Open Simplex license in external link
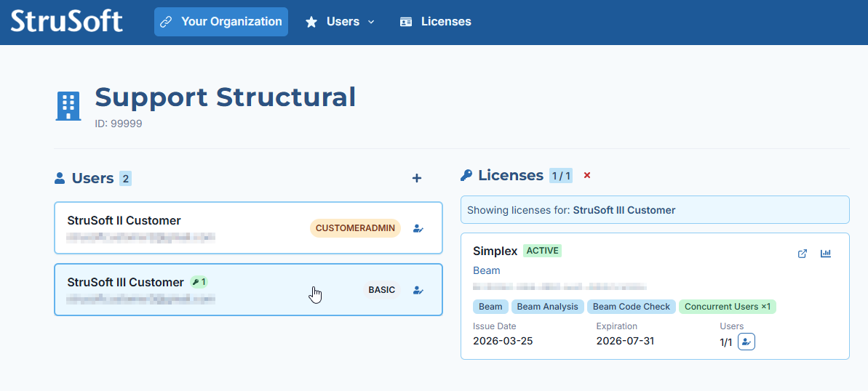The image size is (868, 391). [802, 254]
